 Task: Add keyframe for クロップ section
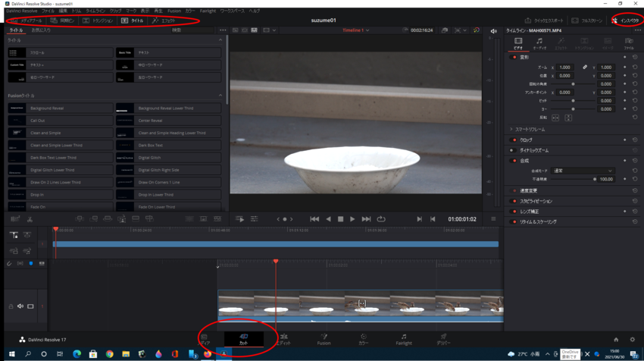coord(625,140)
